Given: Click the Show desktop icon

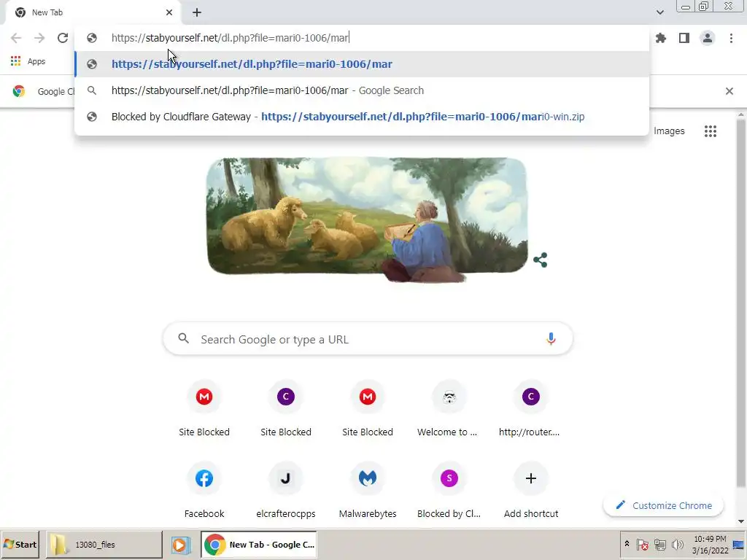Looking at the screenshot, I should 739,544.
